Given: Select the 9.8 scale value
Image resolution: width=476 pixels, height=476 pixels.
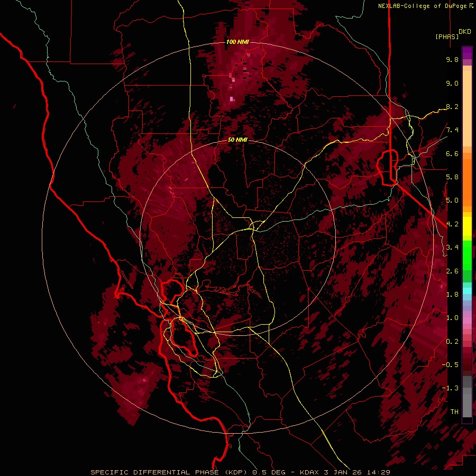Looking at the screenshot, I should [x=452, y=59].
